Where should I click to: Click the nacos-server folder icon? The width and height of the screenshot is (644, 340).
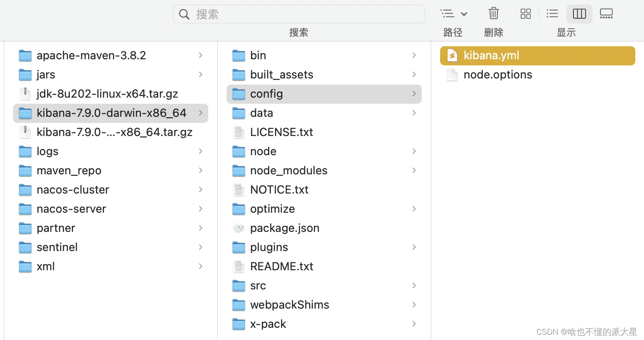[x=25, y=209]
